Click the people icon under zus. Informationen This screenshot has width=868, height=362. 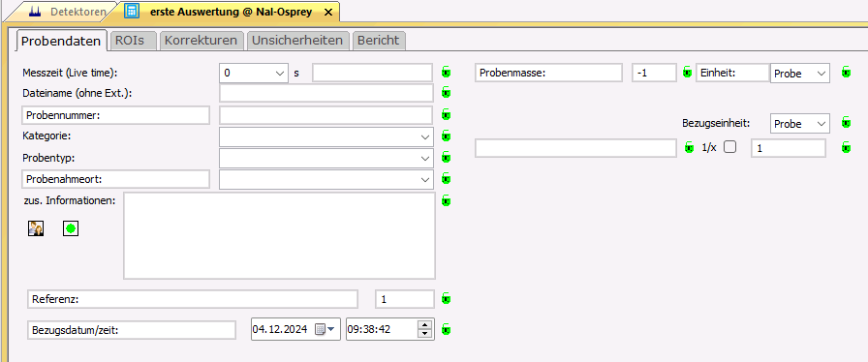36,228
